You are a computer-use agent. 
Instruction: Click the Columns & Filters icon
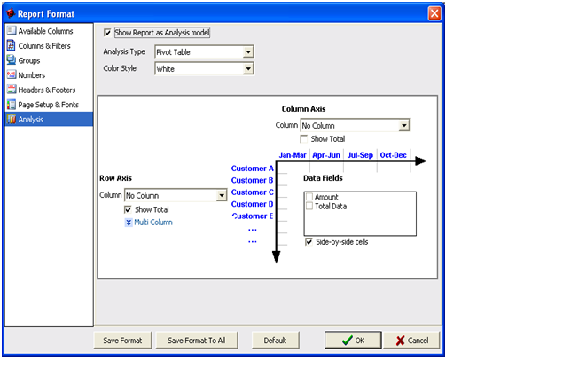tap(11, 46)
